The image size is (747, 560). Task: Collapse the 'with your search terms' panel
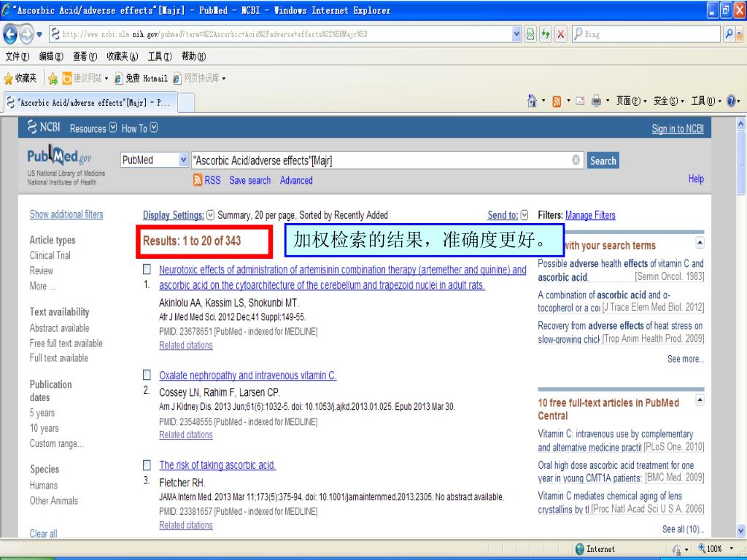tap(700, 242)
